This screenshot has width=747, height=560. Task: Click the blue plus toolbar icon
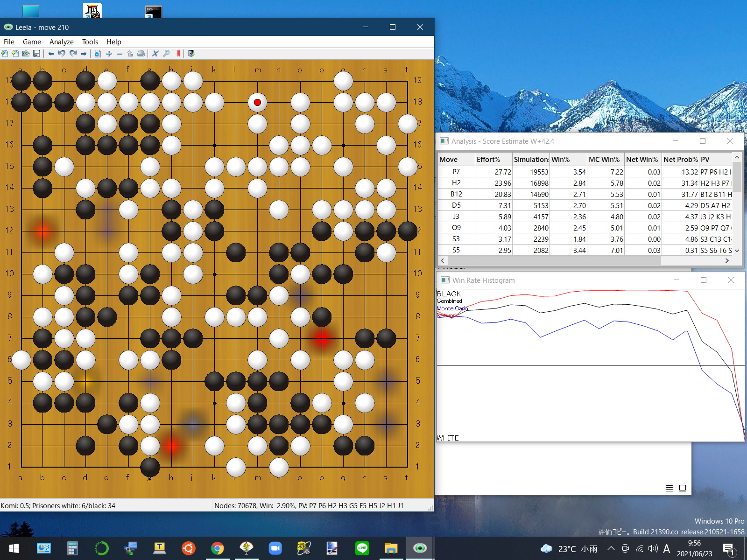[109, 54]
